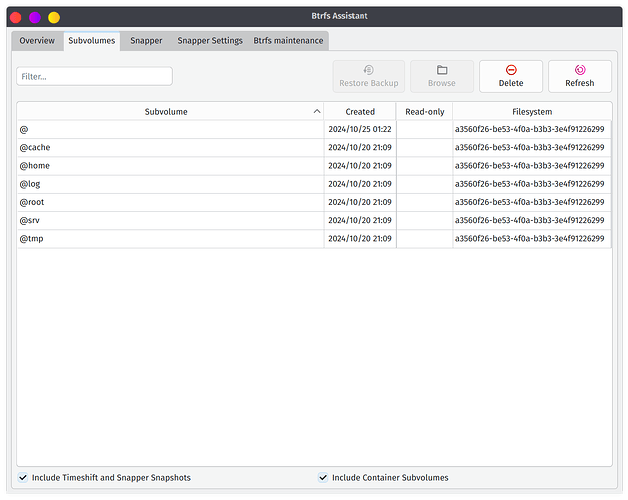Click the red window close button
Viewport: 628px width, 500px height.
point(16,17)
